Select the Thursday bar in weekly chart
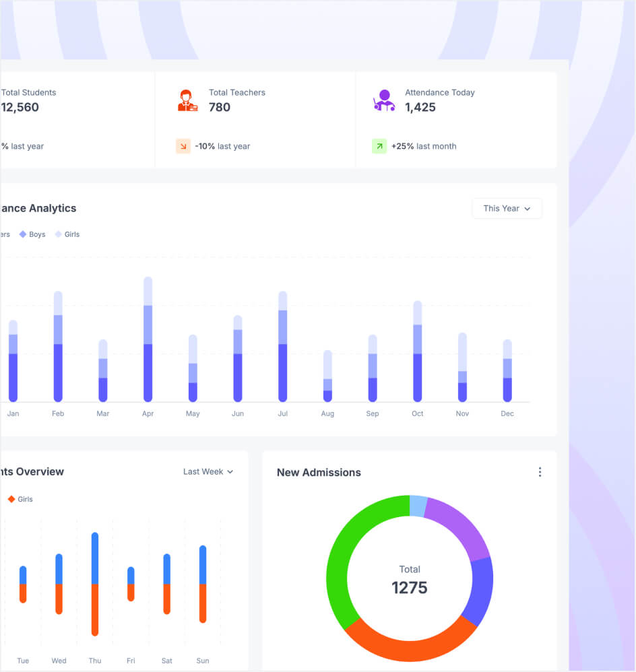Screen dimensions: 636x672 [x=95, y=584]
